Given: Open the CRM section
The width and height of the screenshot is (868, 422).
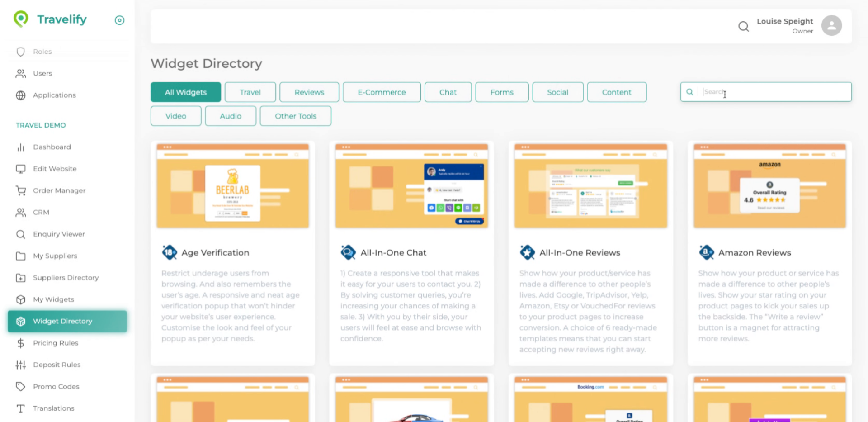Looking at the screenshot, I should click(41, 212).
